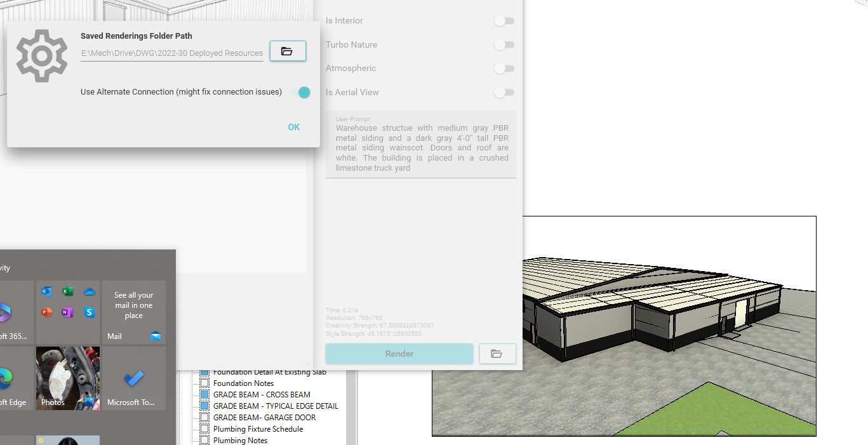Image resolution: width=868 pixels, height=445 pixels.
Task: Launch Outlook from the Start menu tile
Action: pyautogui.click(x=46, y=291)
